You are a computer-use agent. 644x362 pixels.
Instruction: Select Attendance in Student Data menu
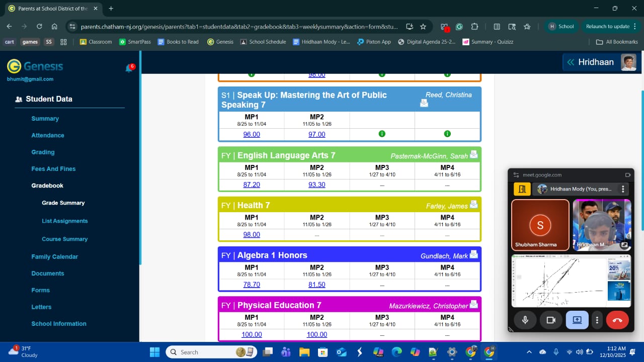(x=48, y=135)
